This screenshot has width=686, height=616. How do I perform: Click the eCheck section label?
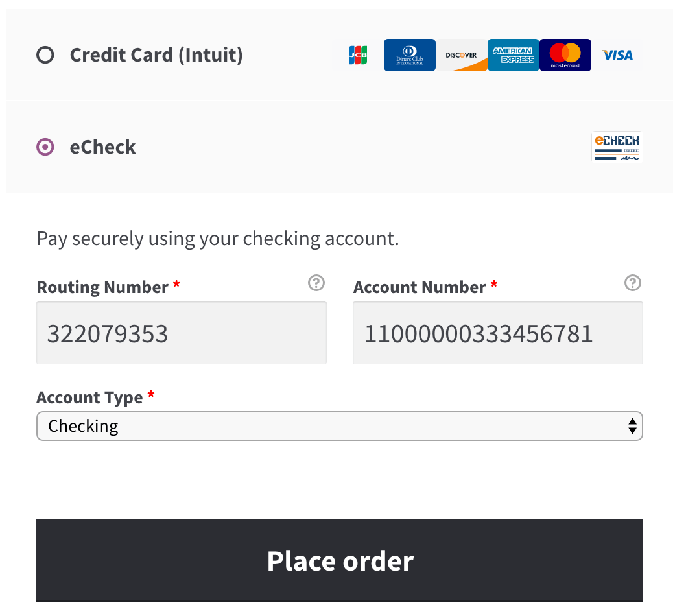pos(102,147)
